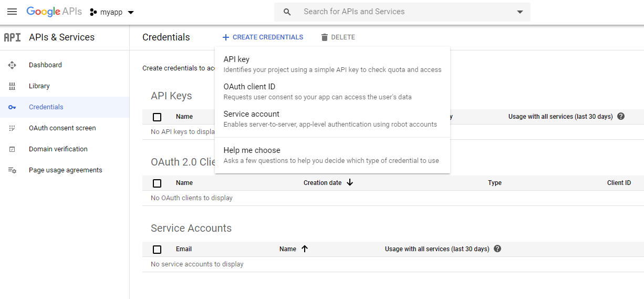Expand the search bar dropdown arrow

pyautogui.click(x=520, y=12)
